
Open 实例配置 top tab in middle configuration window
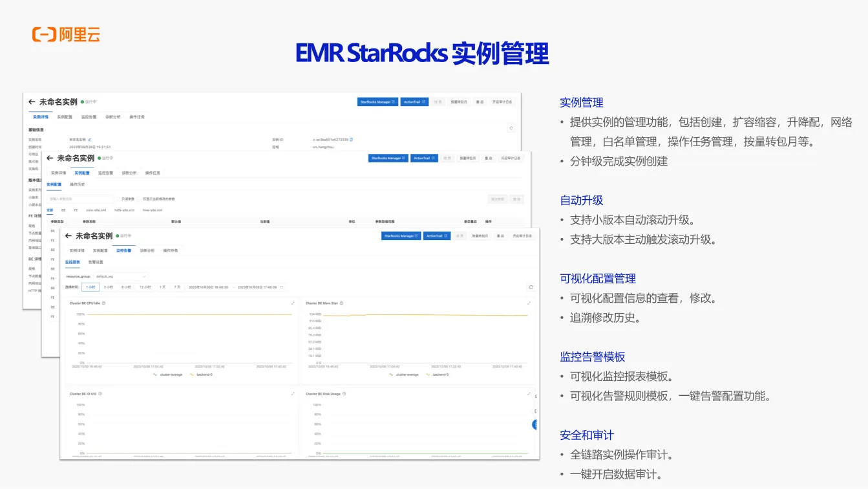click(x=82, y=173)
